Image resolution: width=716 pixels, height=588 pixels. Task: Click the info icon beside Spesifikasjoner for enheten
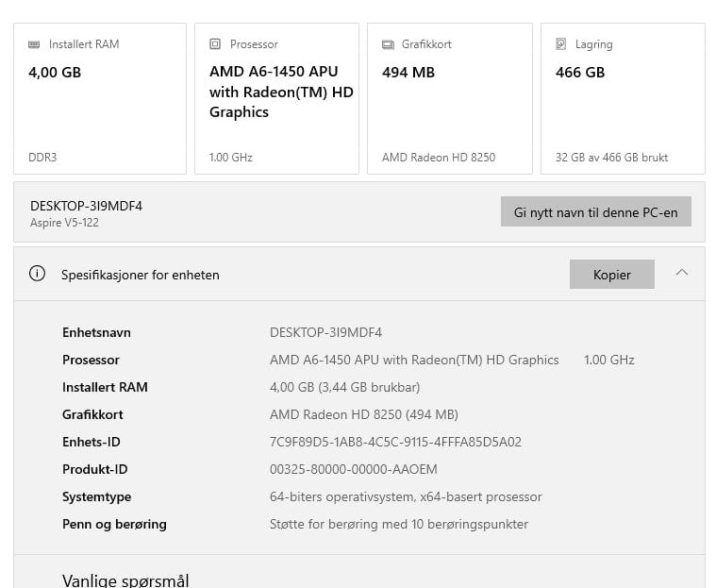(x=37, y=274)
